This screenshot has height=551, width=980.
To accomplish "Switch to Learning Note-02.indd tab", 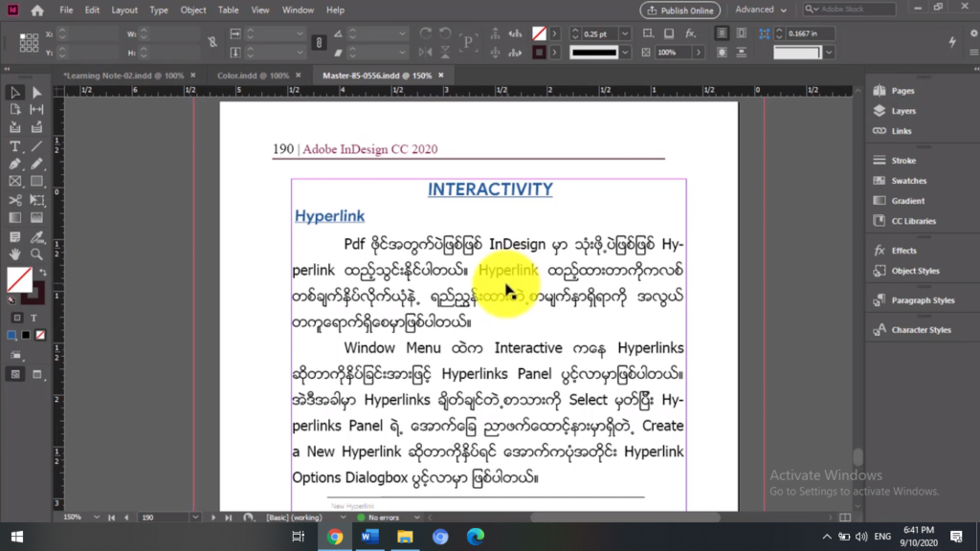I will point(123,75).
